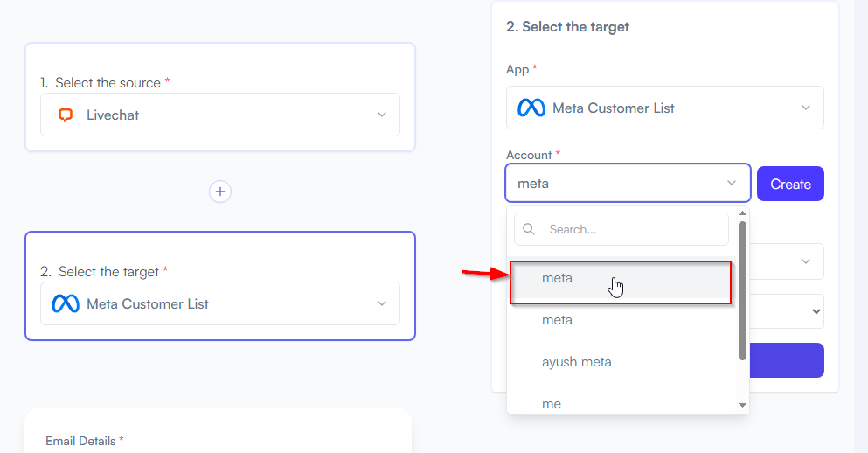Click the purple button behind account list

(786, 360)
